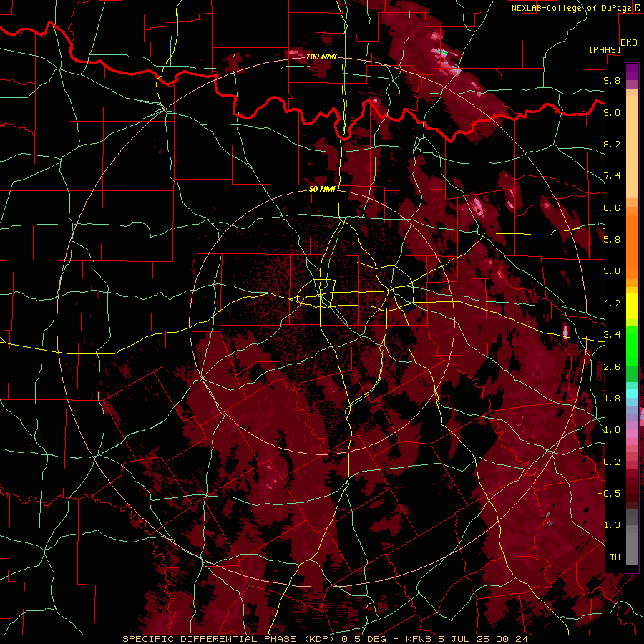This screenshot has height=644, width=644.
Task: Click the 50 NMI range ring label
Action: 322,189
